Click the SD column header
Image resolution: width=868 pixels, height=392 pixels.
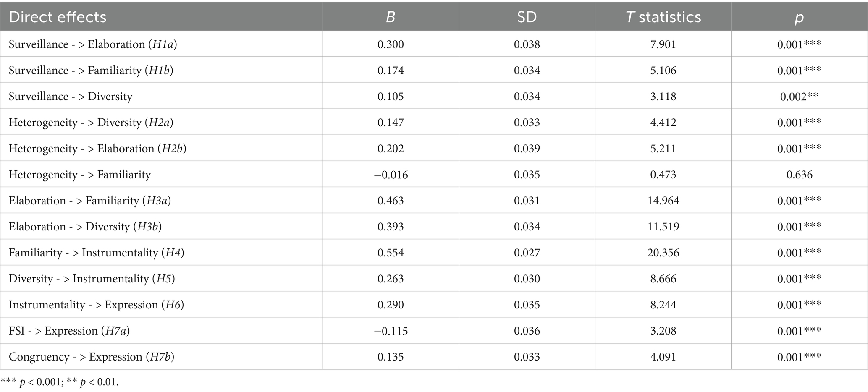[x=527, y=17]
